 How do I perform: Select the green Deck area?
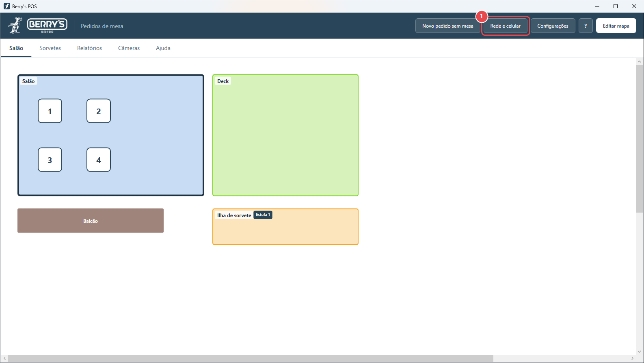tap(285, 135)
